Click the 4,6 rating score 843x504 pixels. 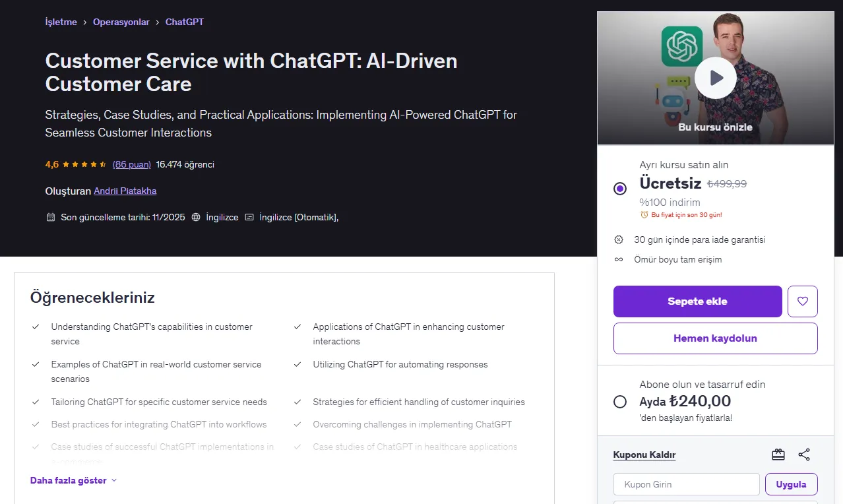click(x=52, y=164)
